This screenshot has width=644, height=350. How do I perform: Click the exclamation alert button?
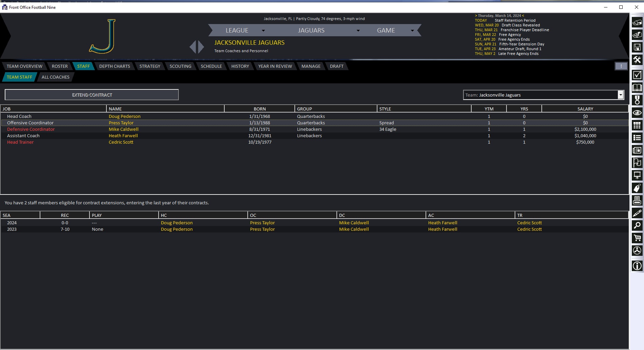click(621, 66)
